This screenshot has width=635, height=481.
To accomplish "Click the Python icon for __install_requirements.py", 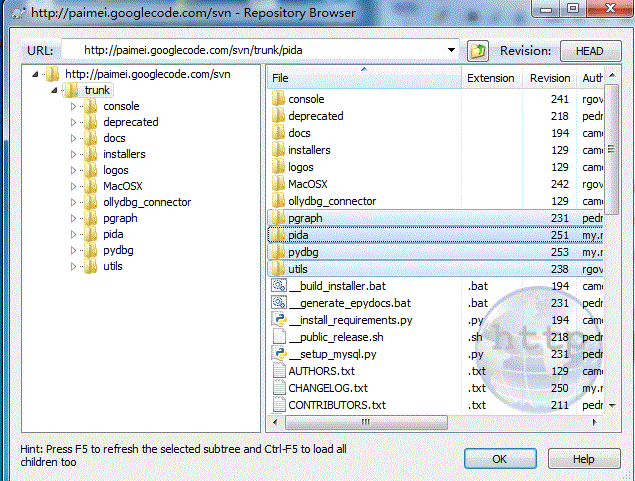I will coord(280,320).
